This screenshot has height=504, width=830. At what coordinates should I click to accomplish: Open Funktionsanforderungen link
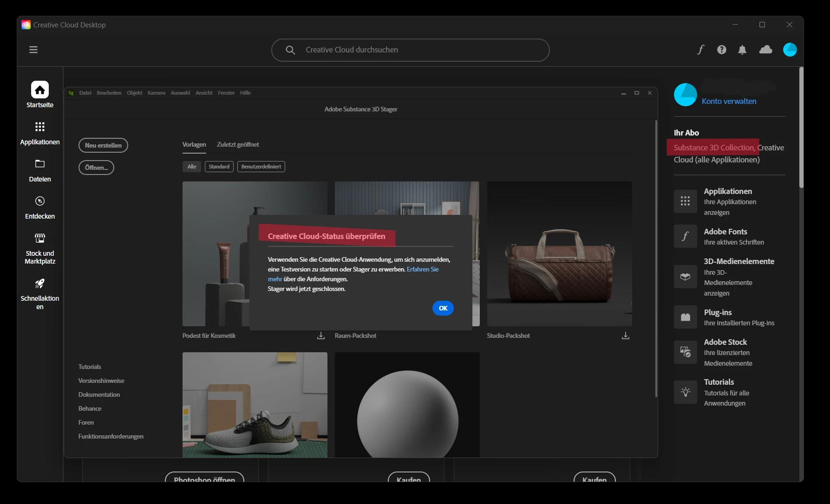111,436
